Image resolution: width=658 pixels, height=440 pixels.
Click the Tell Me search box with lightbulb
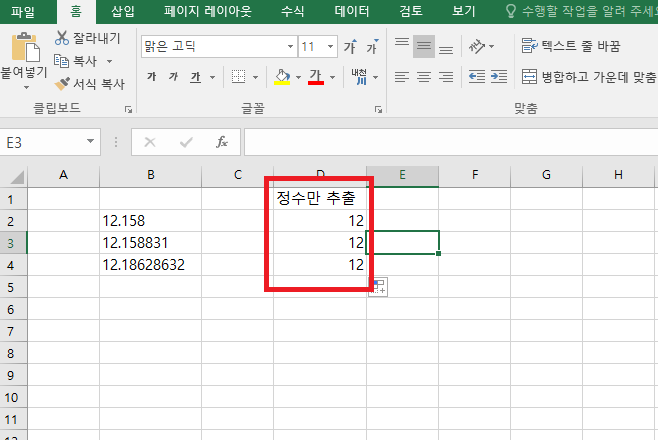pyautogui.click(x=581, y=11)
